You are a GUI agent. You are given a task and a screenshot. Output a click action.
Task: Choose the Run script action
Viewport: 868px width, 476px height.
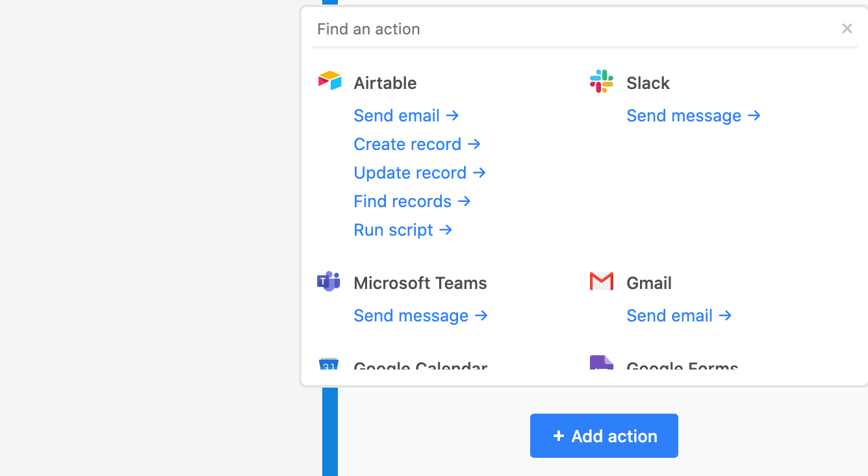tap(403, 230)
